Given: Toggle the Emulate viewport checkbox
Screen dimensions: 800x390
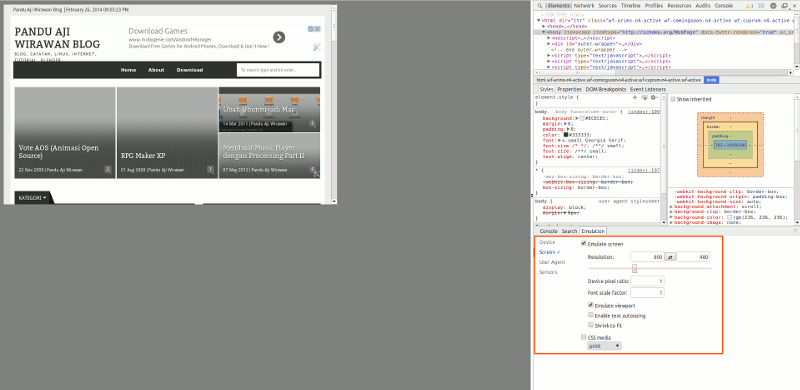Looking at the screenshot, I should (591, 305).
